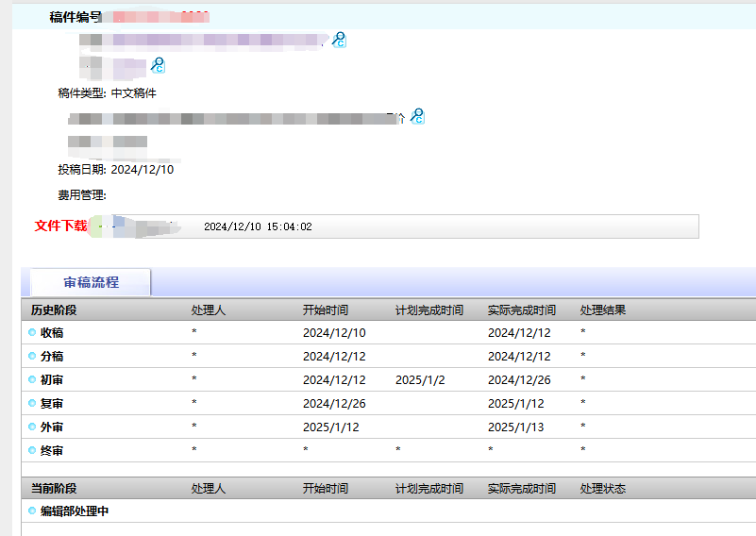Switch to the 审稿流程 tab
This screenshot has height=536, width=756.
[91, 282]
